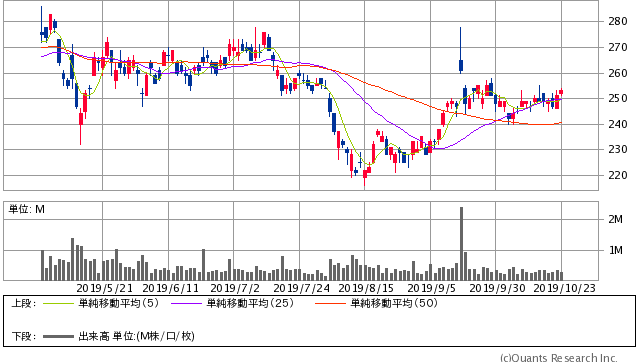Click the 2019/6/11 date axis label
Image resolution: width=638 pixels, height=362 pixels.
pyautogui.click(x=170, y=288)
